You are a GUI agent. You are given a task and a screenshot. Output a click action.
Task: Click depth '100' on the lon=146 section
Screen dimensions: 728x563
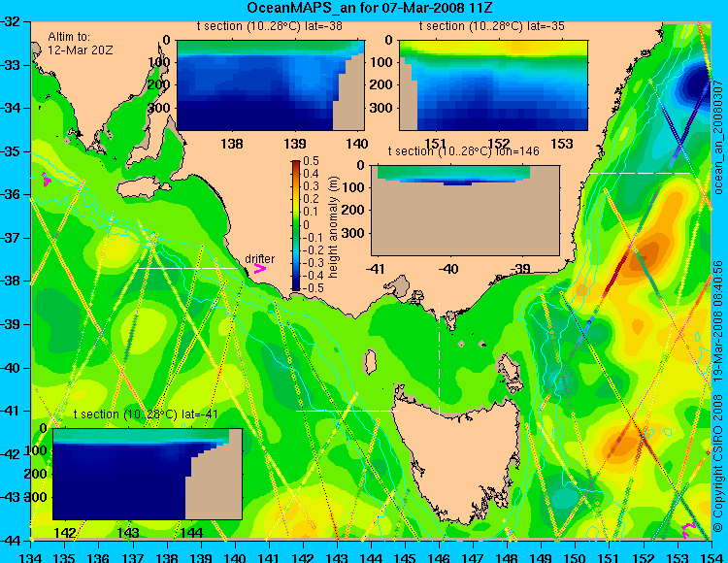pyautogui.click(x=354, y=187)
